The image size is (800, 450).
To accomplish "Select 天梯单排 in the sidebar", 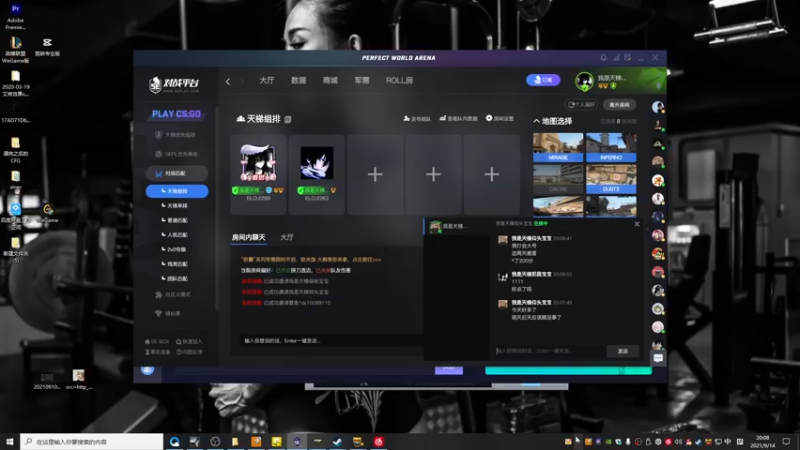I will click(175, 206).
